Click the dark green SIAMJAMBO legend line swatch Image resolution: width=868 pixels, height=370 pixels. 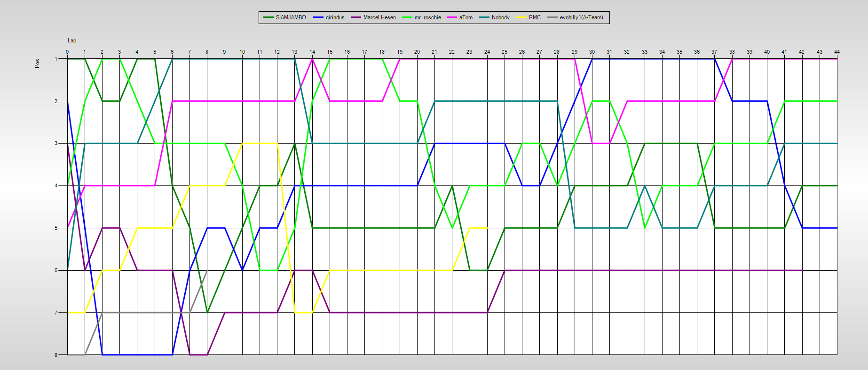point(268,17)
